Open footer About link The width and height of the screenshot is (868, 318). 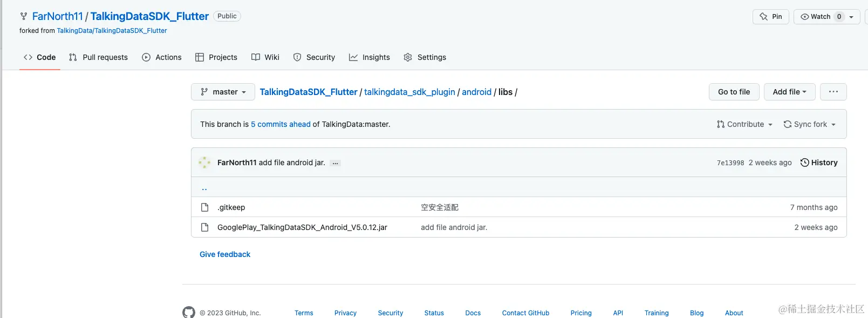click(x=734, y=313)
